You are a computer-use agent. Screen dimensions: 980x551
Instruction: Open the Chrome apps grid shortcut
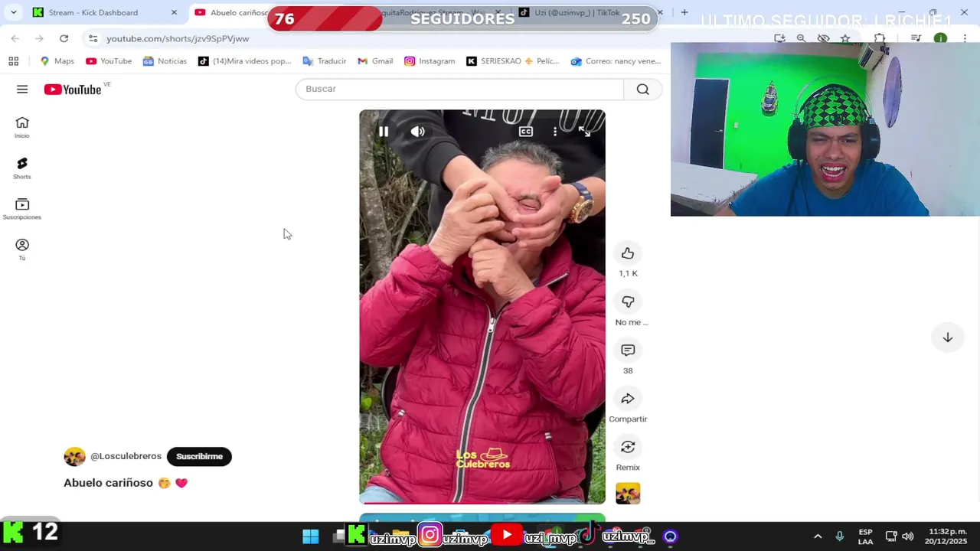click(x=13, y=61)
